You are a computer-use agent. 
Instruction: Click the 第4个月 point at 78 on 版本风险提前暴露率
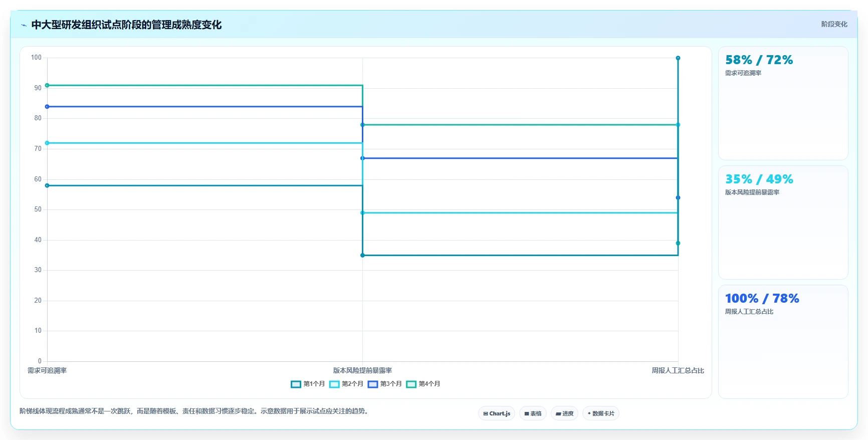tap(362, 125)
